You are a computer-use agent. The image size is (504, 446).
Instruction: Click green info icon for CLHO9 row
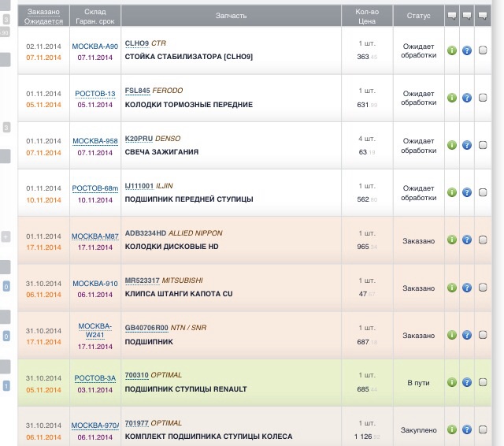coord(452,51)
